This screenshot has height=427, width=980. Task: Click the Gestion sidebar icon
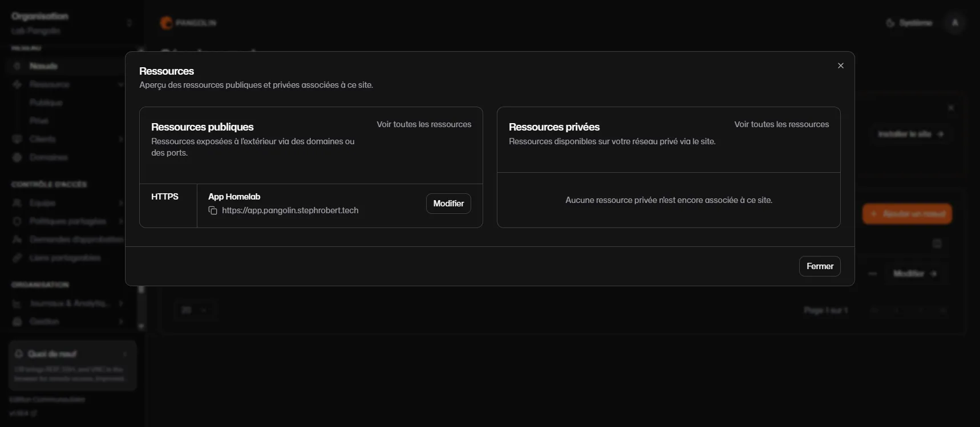tap(17, 322)
